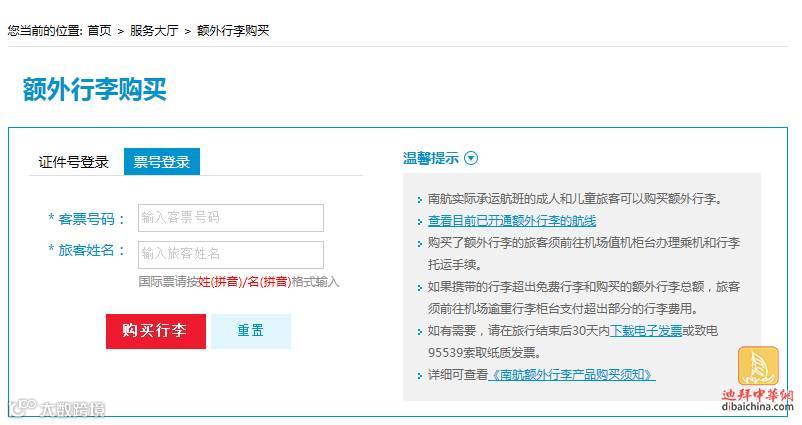Go to 首页 in breadcrumb
The image size is (802, 425).
tap(99, 31)
